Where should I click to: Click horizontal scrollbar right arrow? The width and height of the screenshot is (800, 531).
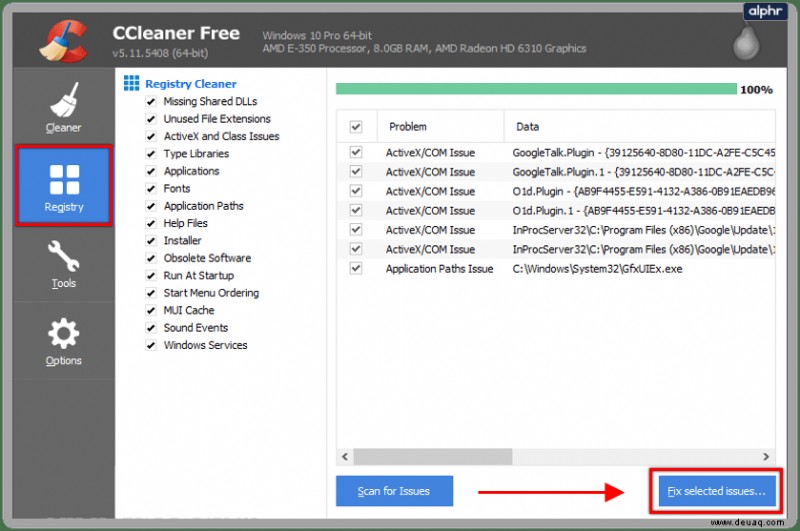coord(766,457)
